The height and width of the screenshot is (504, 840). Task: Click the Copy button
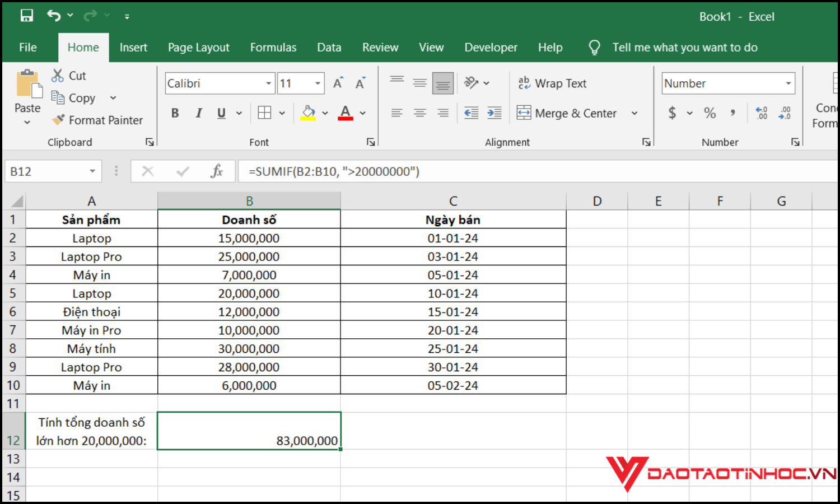point(74,98)
